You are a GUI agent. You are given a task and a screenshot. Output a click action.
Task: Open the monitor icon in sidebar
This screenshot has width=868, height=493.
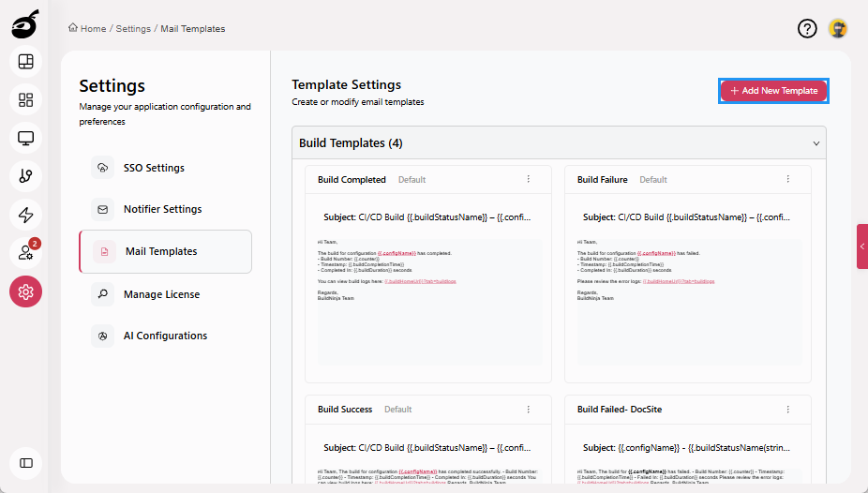pyautogui.click(x=25, y=138)
